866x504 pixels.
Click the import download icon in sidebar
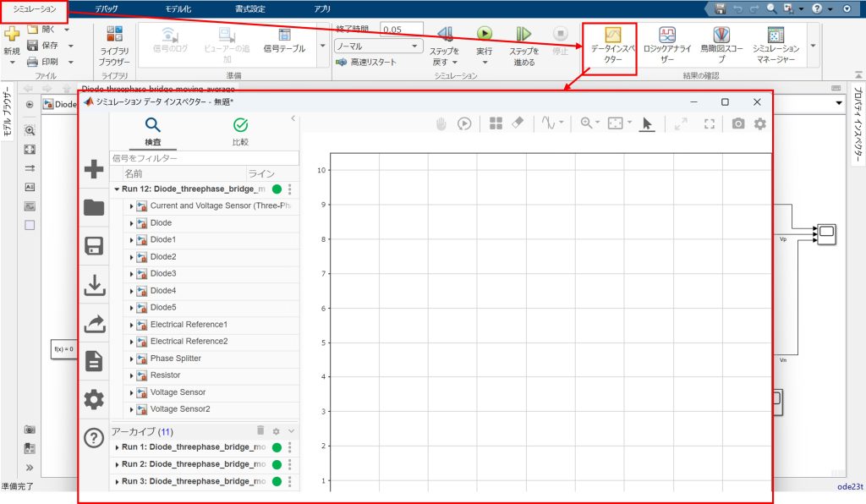click(x=94, y=286)
